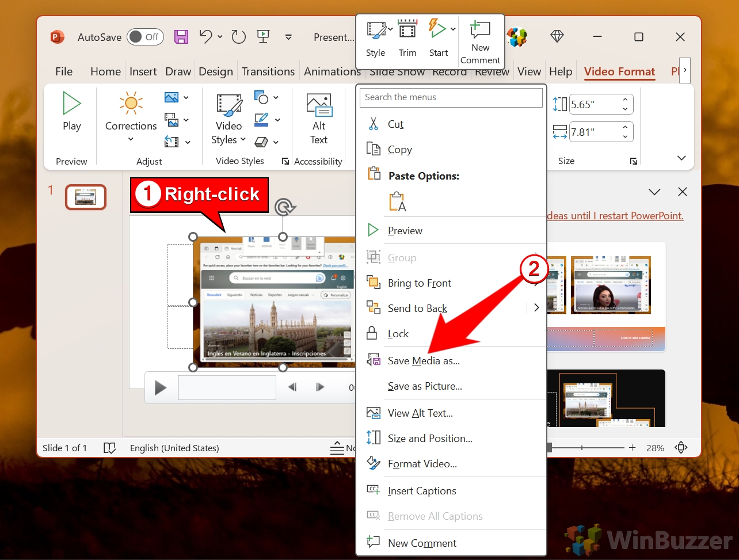Open the Undo history dropdown
This screenshot has height=560, width=739.
pyautogui.click(x=220, y=37)
